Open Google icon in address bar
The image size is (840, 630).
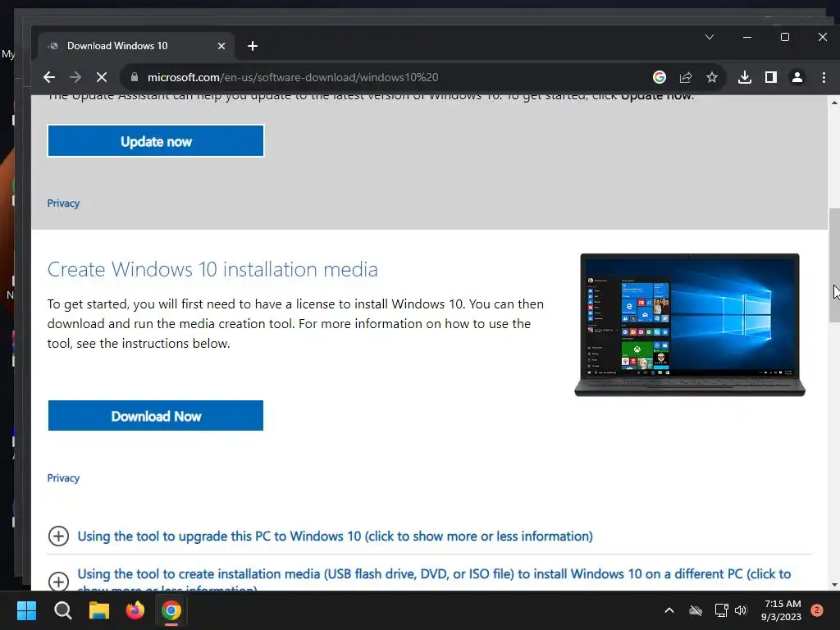click(x=660, y=77)
